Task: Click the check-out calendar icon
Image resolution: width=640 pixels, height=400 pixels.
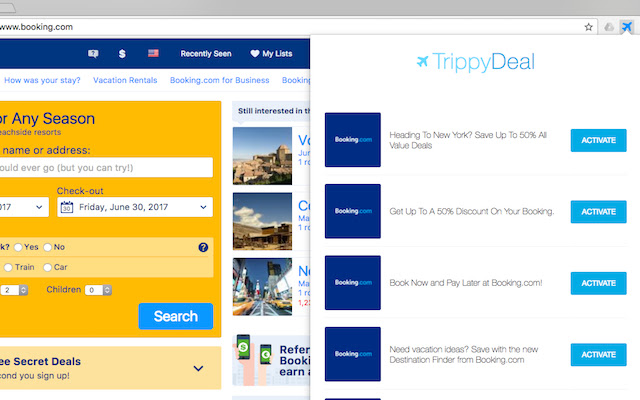Action: pos(67,207)
